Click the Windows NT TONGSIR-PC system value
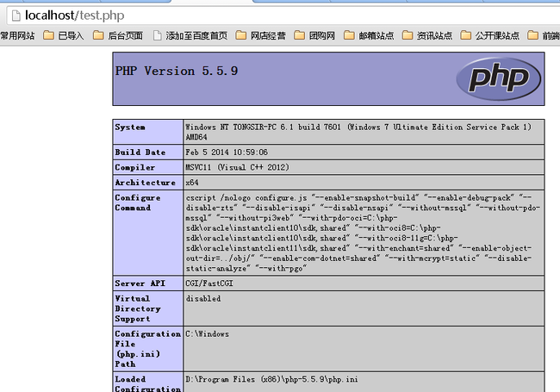 coord(358,132)
